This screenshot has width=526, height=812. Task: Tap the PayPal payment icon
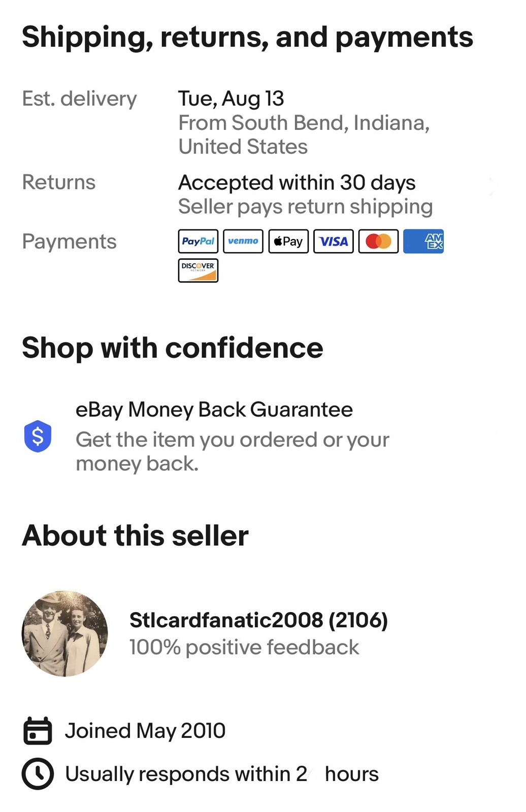tap(198, 242)
